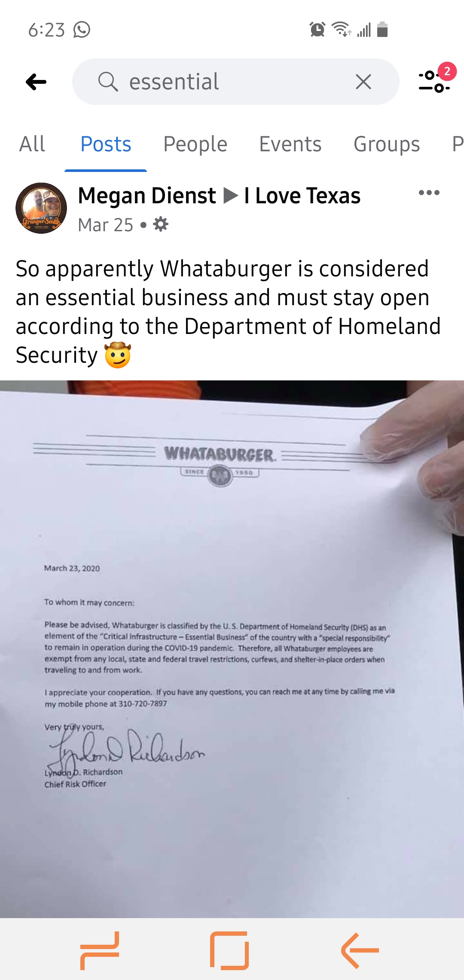Viewport: 464px width, 980px height.
Task: Tap the magnifying glass search icon
Action: pyautogui.click(x=108, y=82)
